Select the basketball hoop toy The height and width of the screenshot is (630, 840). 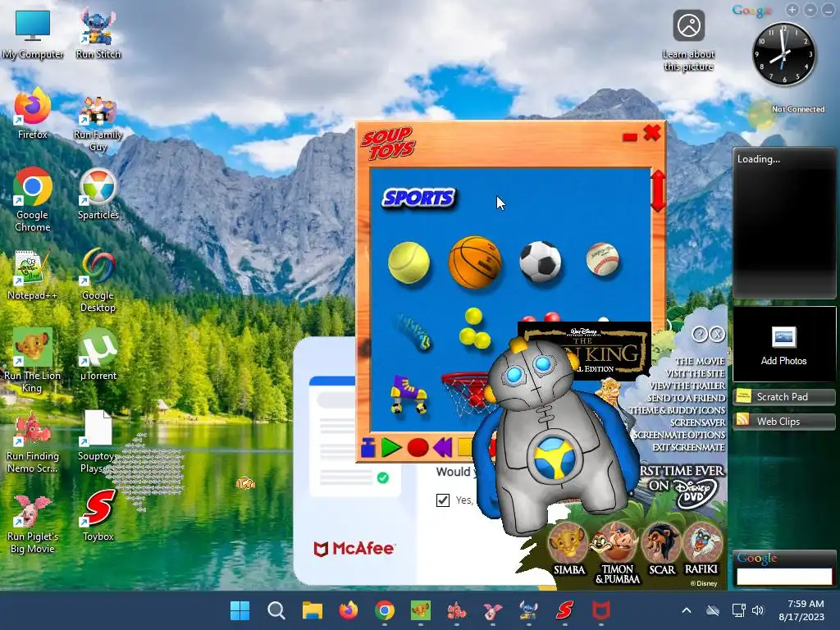pyautogui.click(x=466, y=394)
